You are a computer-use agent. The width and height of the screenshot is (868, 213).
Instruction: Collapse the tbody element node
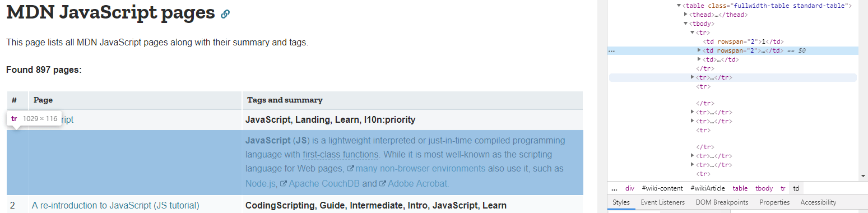tap(686, 24)
